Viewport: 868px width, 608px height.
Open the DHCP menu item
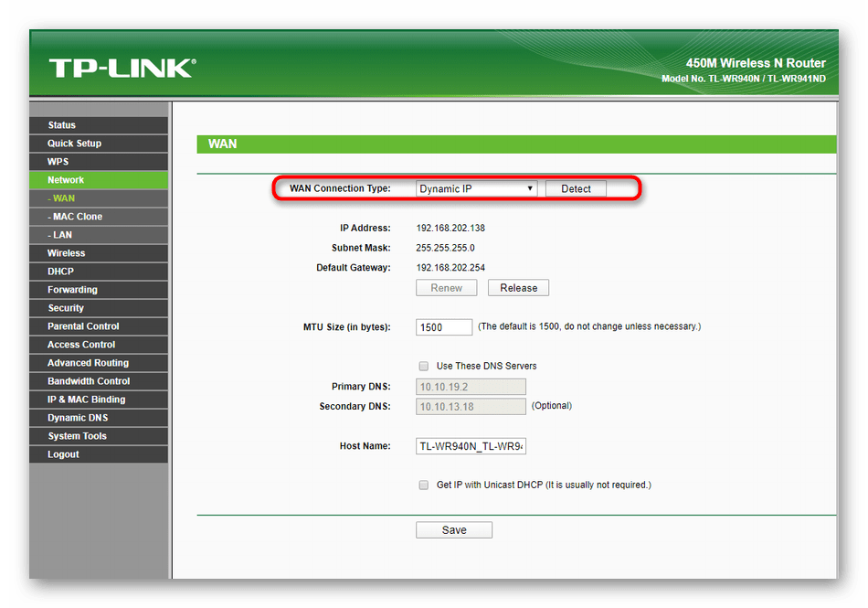coord(99,272)
